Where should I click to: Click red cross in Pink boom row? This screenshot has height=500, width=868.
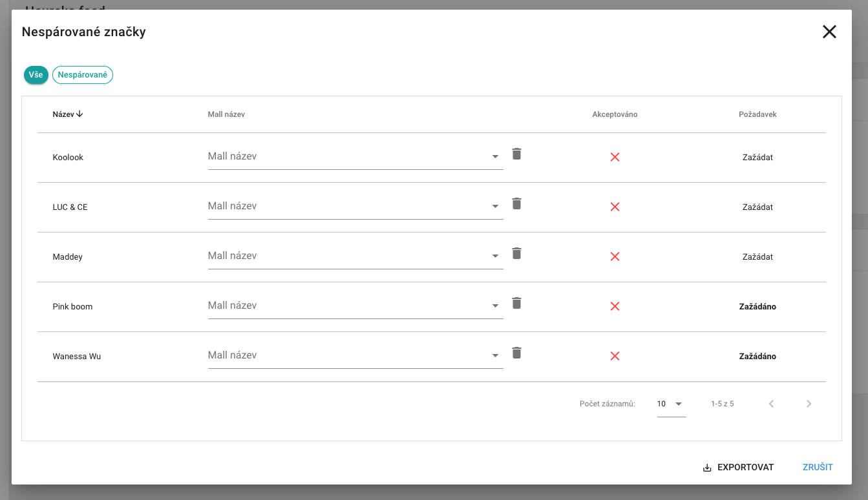point(615,306)
